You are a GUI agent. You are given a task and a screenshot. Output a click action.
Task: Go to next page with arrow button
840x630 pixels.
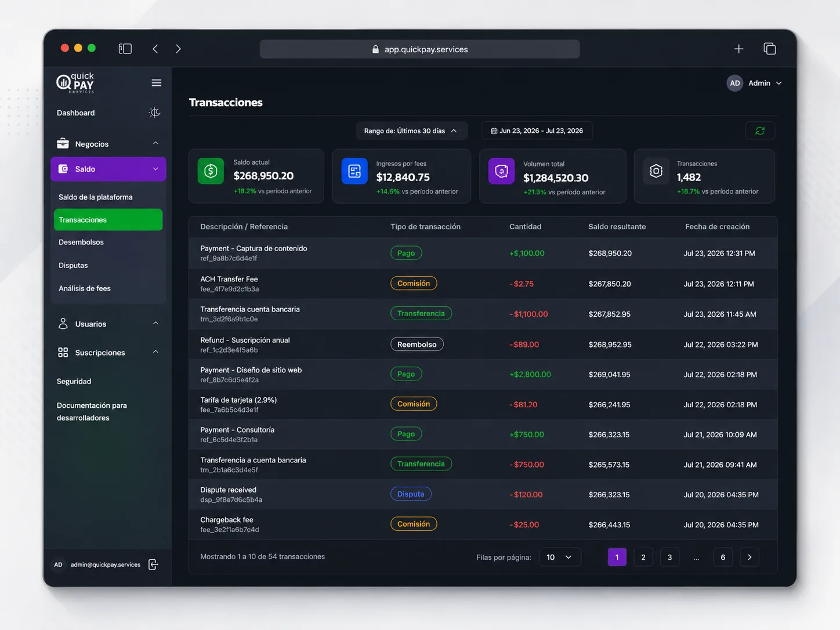tap(750, 557)
